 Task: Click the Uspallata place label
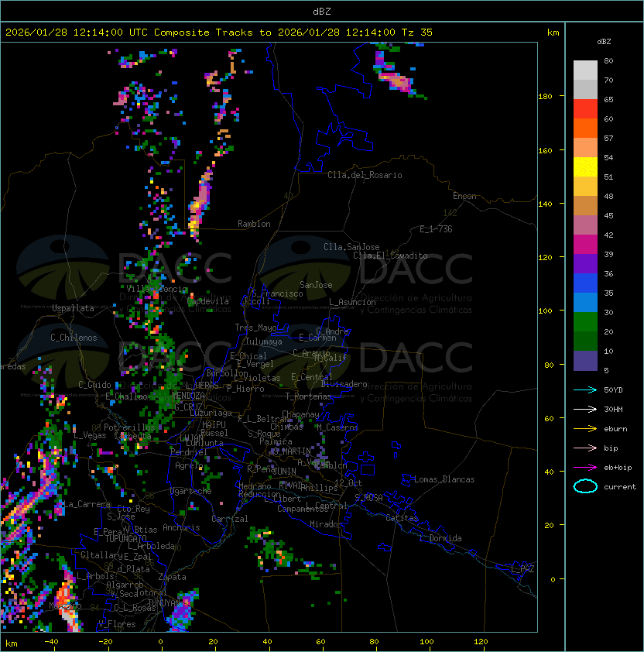click(73, 308)
